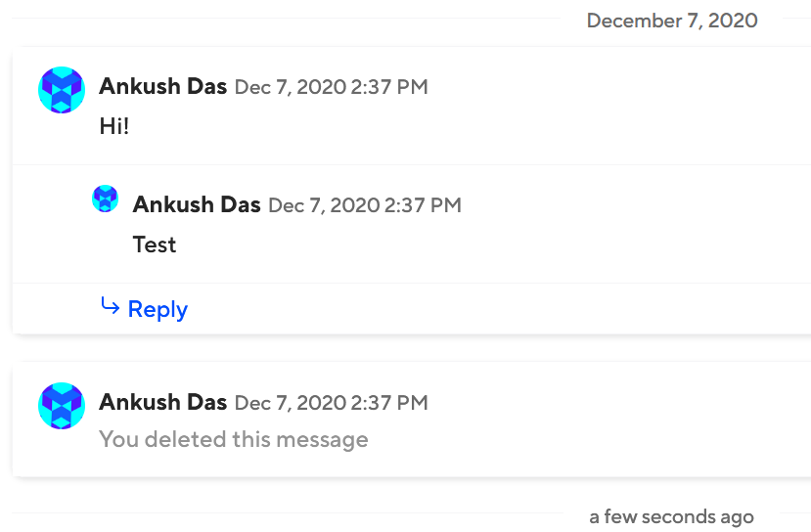Screen dimensions: 811x532
Task: Click the reply arrow icon
Action: pos(111,307)
